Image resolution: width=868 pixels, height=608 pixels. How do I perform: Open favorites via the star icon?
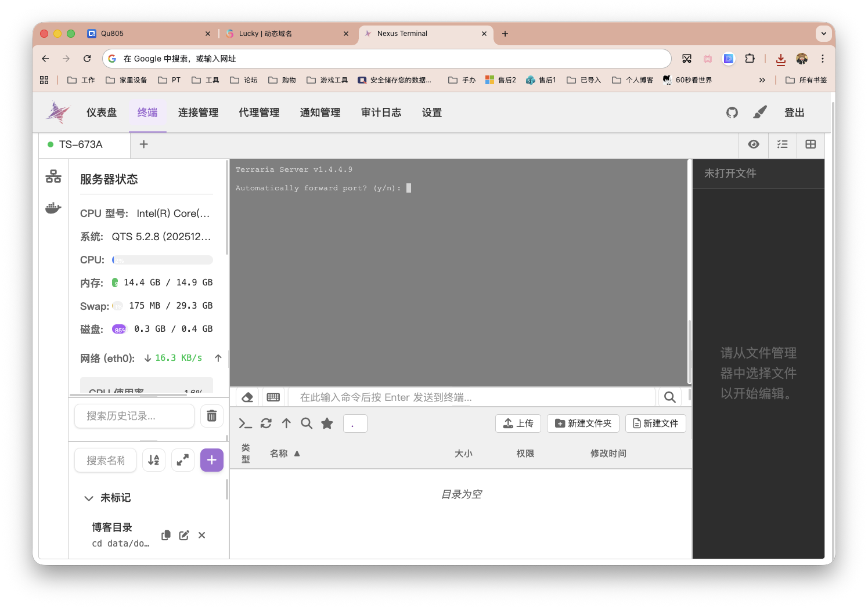[326, 424]
